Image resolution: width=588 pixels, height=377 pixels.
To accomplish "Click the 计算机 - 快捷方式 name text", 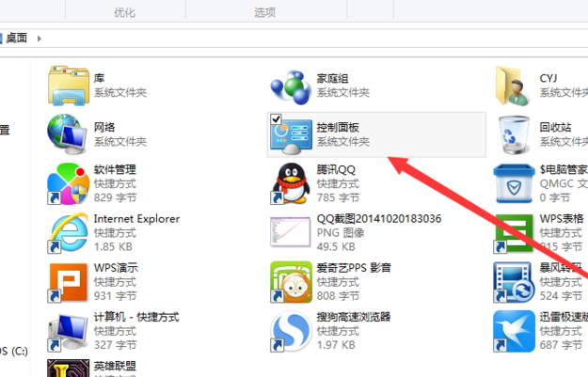I will tap(136, 317).
